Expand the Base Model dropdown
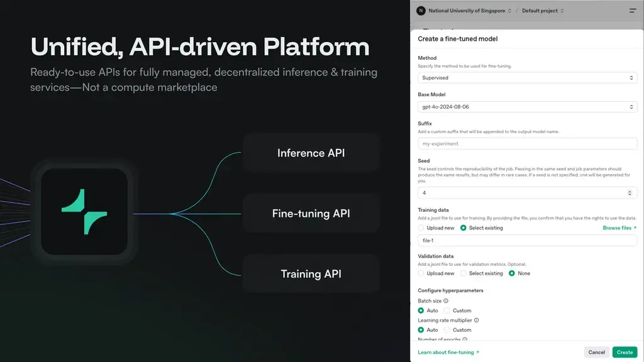This screenshot has width=644, height=362. tap(527, 107)
